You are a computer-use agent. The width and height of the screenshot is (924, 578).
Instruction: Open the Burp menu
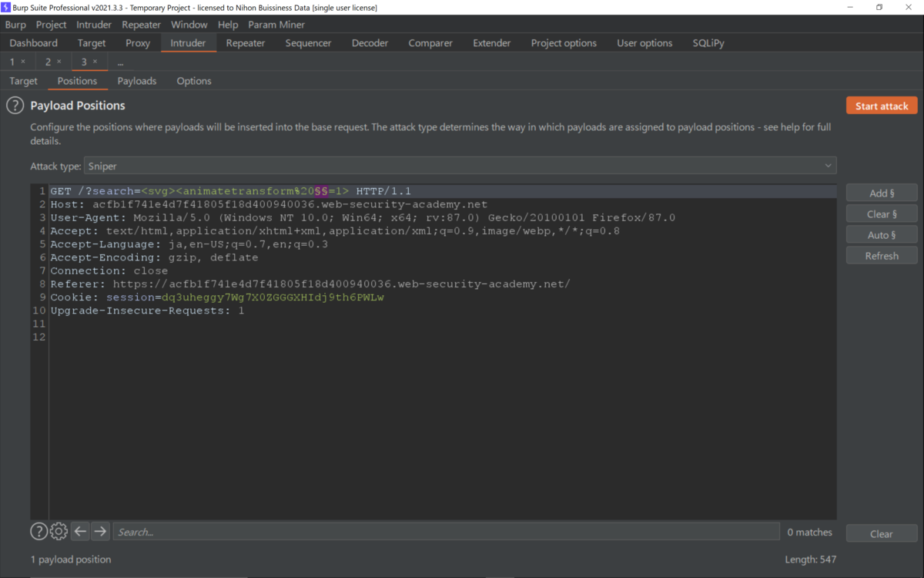click(x=15, y=25)
